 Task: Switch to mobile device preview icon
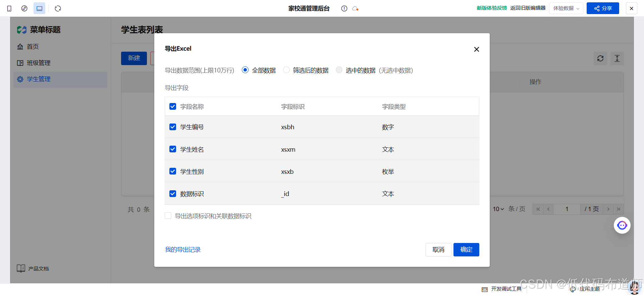[9, 8]
